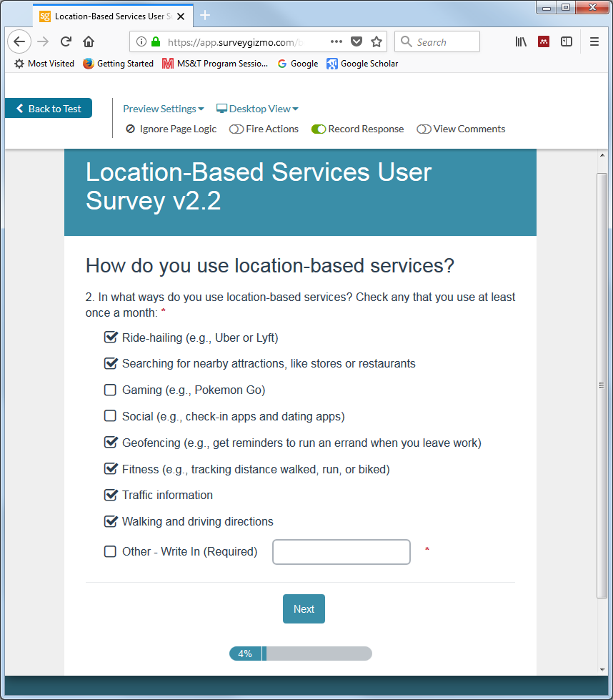Viewport: 613px width, 700px height.
Task: Toggle Fire Actions switch
Action: point(236,129)
